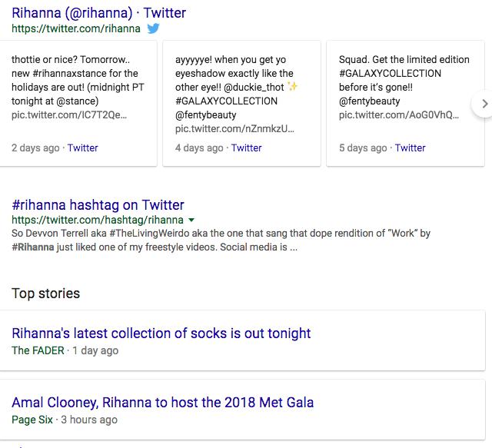
Task: Read Rihanna's latest collection of socks story
Action: [x=161, y=334]
